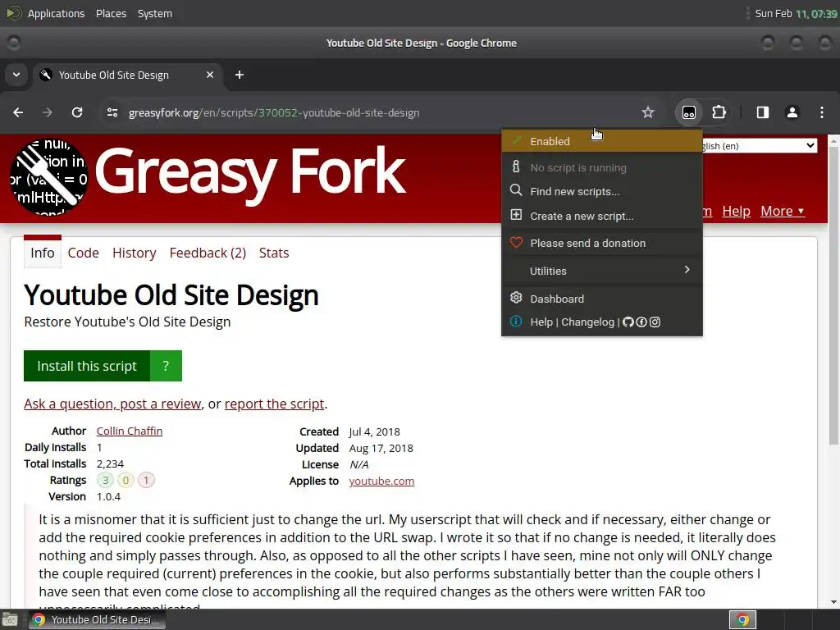Click the bad ratings count 1

pyautogui.click(x=146, y=480)
